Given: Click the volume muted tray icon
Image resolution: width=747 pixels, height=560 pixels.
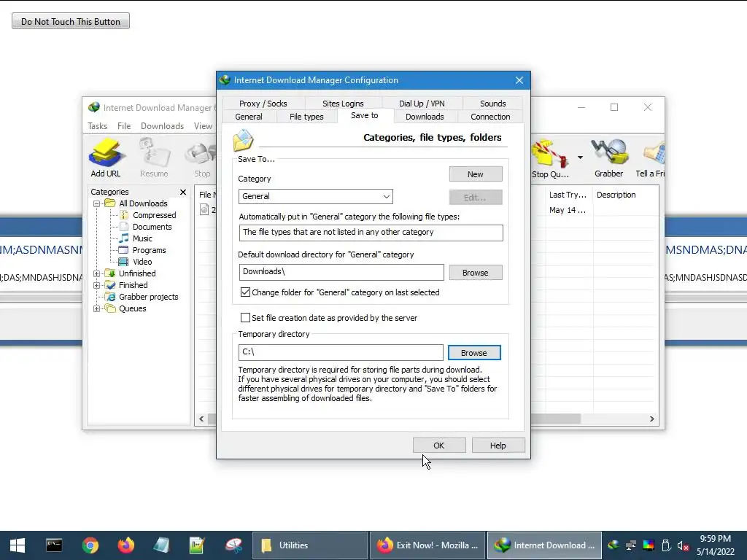Looking at the screenshot, I should coord(683,545).
